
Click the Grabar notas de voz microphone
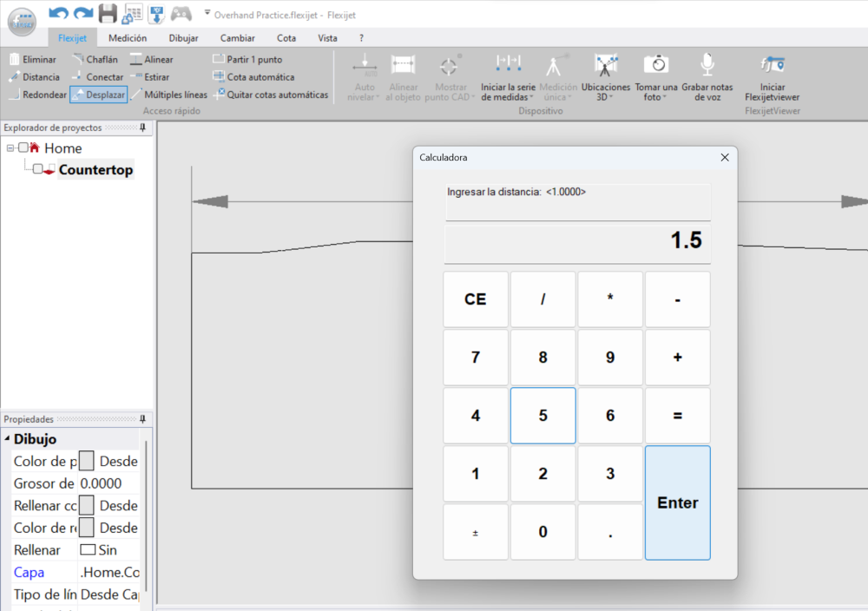coord(707,65)
